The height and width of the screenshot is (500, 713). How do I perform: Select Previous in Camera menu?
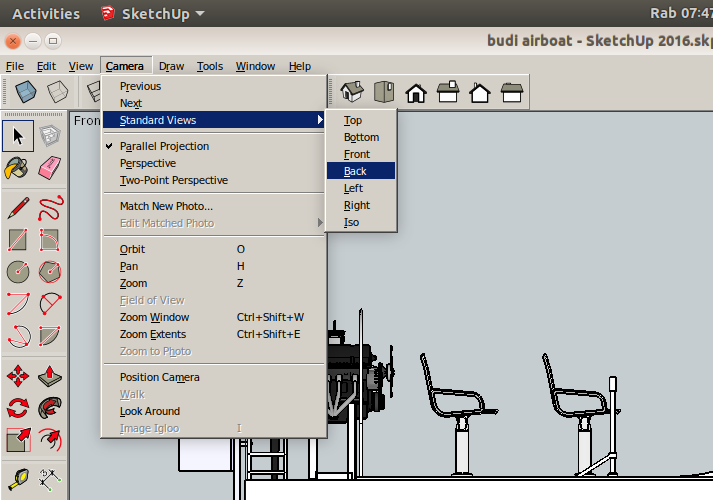213,86
